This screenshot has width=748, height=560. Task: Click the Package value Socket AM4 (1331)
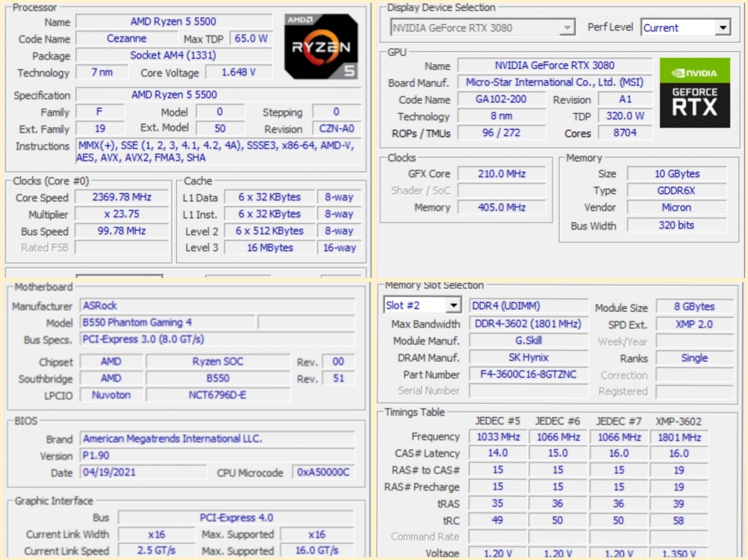point(174,55)
